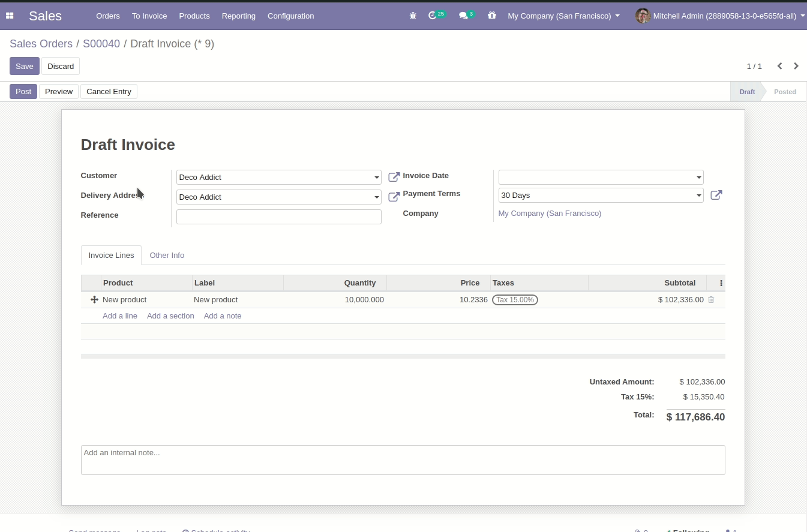This screenshot has height=532, width=807.
Task: Open My Company (San Francisco) company link
Action: (x=550, y=213)
